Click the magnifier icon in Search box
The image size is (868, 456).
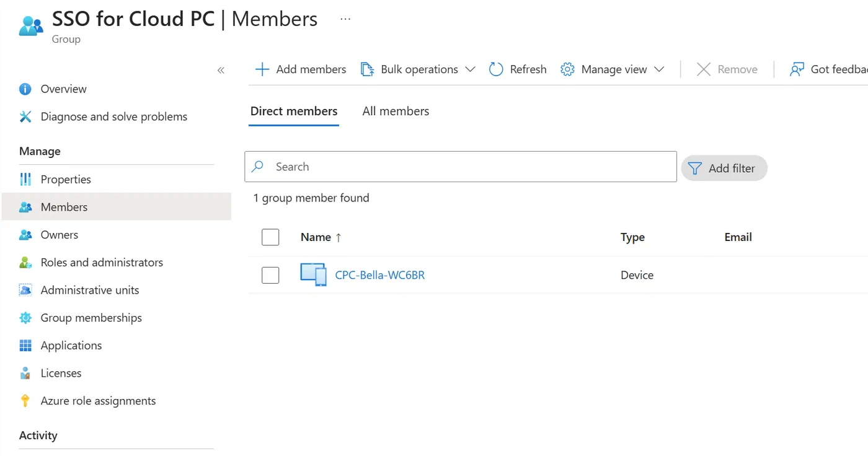coord(258,166)
